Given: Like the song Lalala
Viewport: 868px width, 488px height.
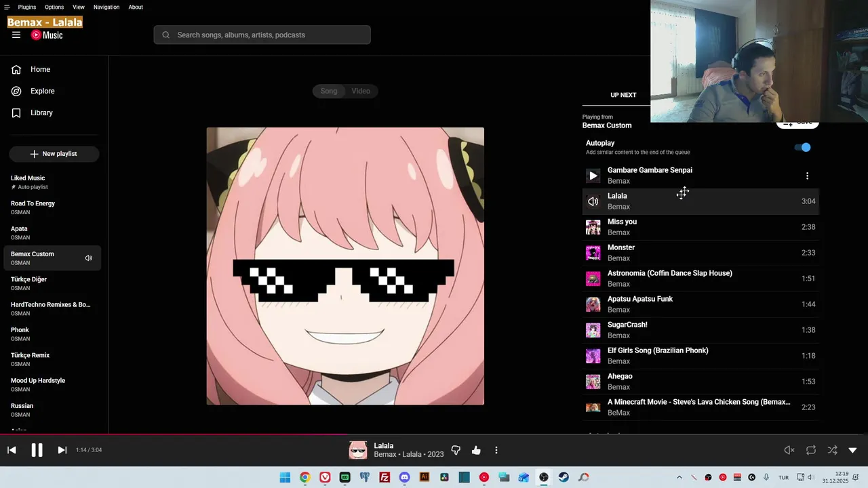Looking at the screenshot, I should click(x=476, y=450).
